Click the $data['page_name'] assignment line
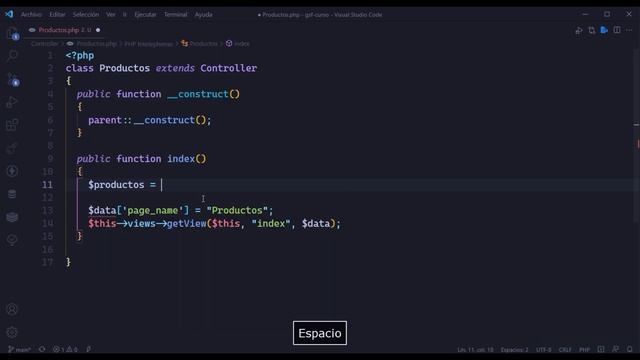Viewport: 640px width, 360px height. pyautogui.click(x=180, y=211)
